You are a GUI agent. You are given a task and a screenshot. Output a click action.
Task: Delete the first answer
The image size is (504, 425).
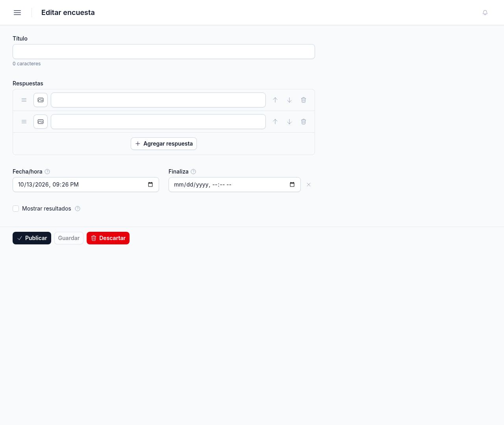tap(304, 100)
